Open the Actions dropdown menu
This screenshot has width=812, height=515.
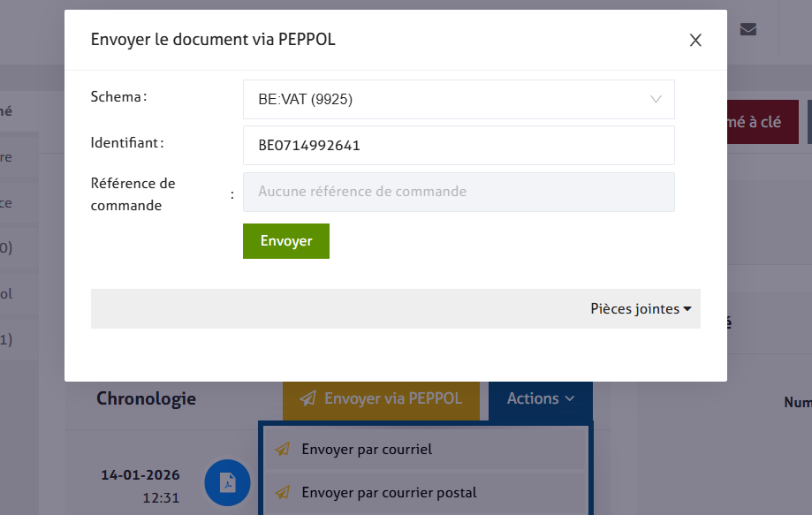pos(540,398)
